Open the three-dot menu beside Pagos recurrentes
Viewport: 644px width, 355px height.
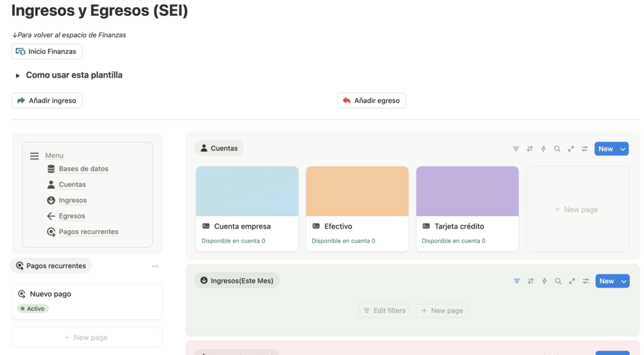coord(155,266)
